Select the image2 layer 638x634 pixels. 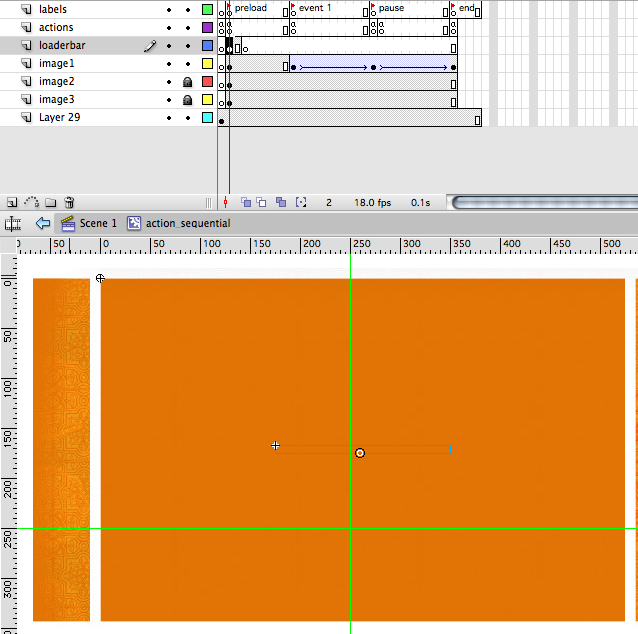click(57, 81)
